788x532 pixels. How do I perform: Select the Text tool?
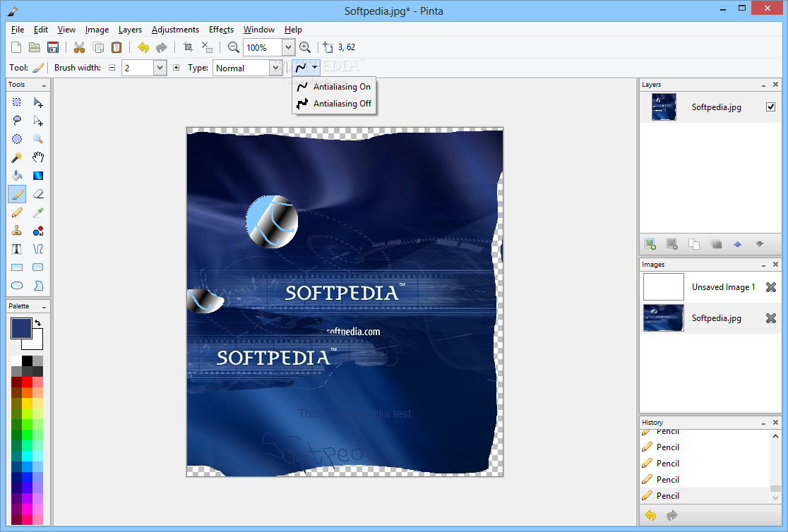16,249
